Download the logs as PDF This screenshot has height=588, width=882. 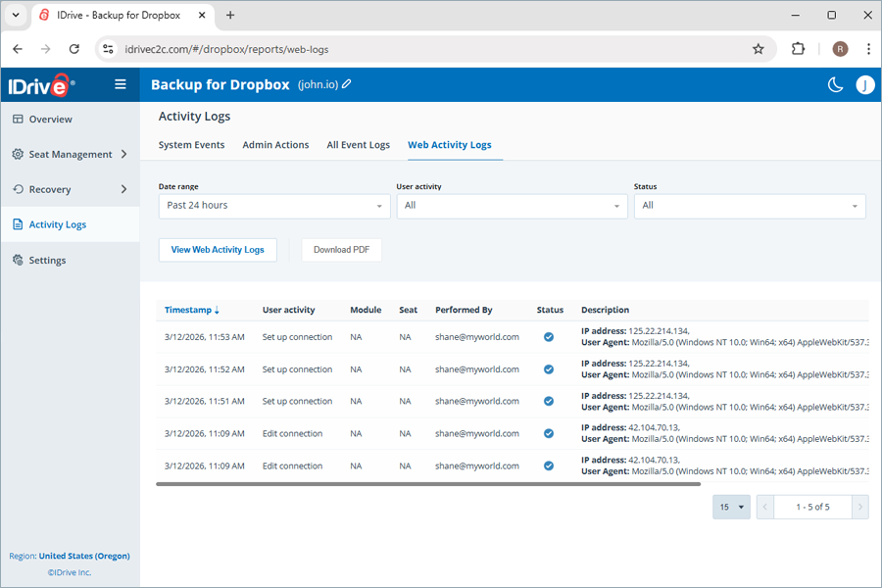tap(341, 250)
